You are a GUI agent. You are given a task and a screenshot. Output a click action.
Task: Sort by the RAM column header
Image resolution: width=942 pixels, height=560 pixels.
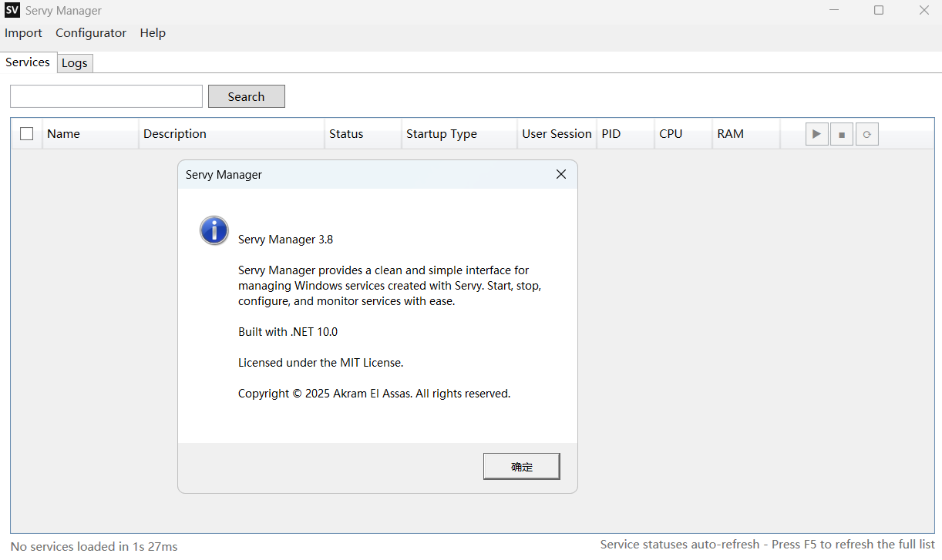point(746,134)
